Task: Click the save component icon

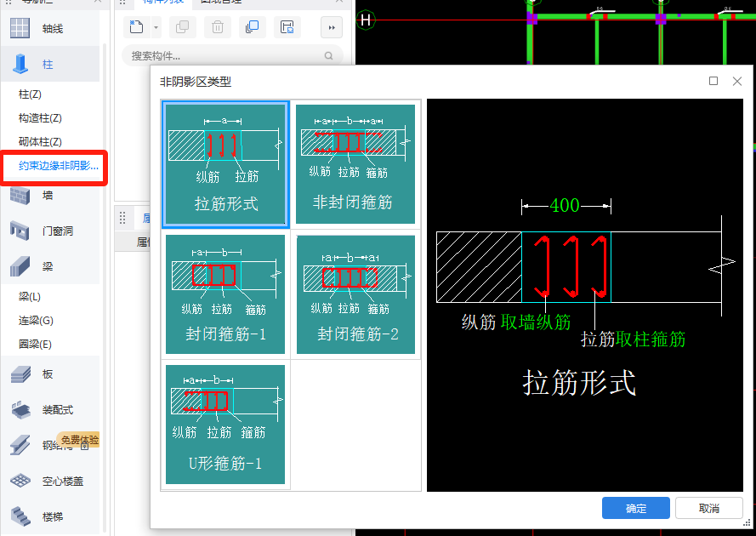Action: pyautogui.click(x=287, y=27)
